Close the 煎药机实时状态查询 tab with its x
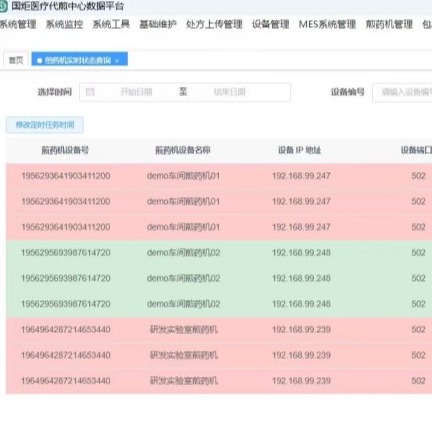This screenshot has width=432, height=432. 117,61
